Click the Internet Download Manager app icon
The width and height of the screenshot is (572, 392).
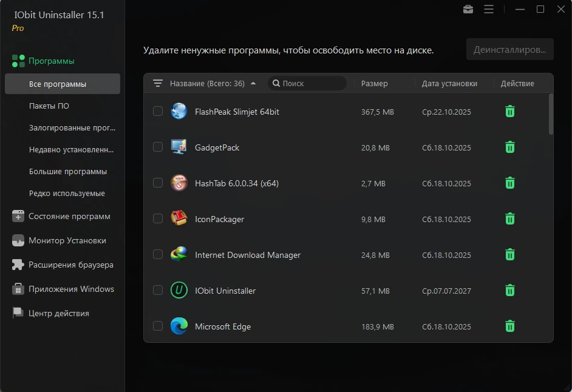click(x=179, y=254)
